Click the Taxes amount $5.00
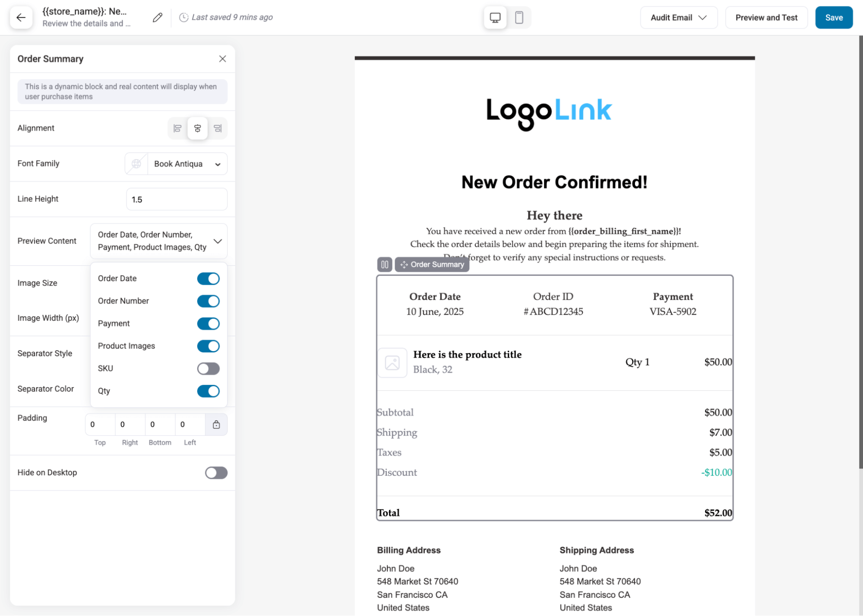The width and height of the screenshot is (863, 616). (720, 453)
